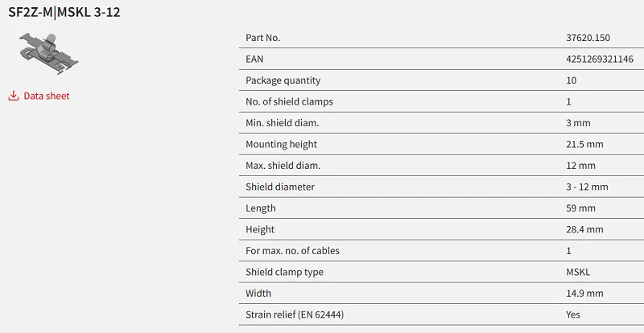The height and width of the screenshot is (333, 644).
Task: Click the Width value 14.9 mm
Action: [x=584, y=294]
